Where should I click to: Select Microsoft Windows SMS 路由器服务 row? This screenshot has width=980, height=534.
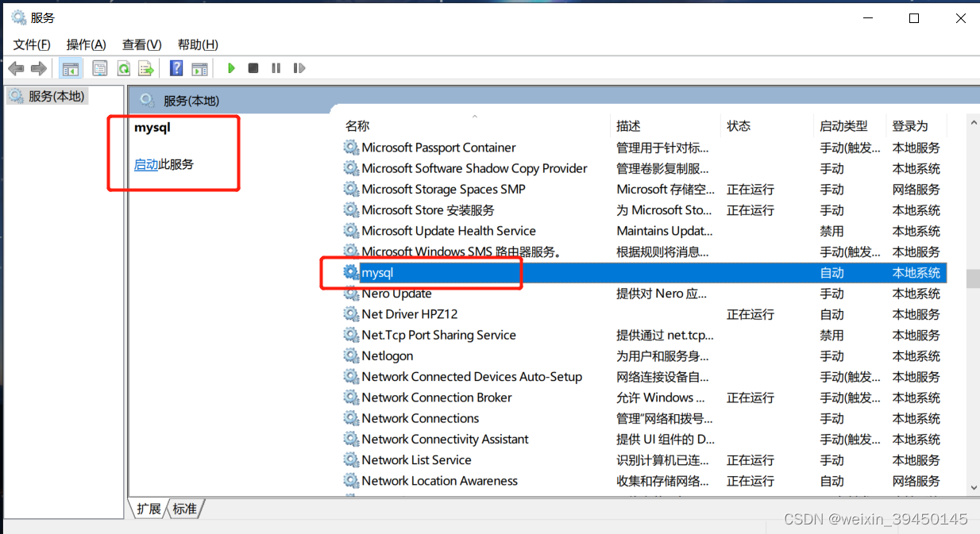(x=462, y=252)
